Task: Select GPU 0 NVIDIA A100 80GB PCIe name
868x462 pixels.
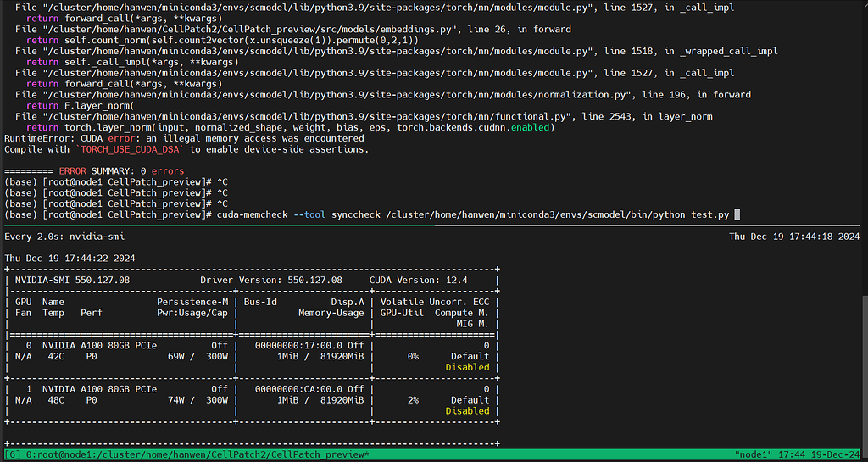Action: [x=99, y=346]
